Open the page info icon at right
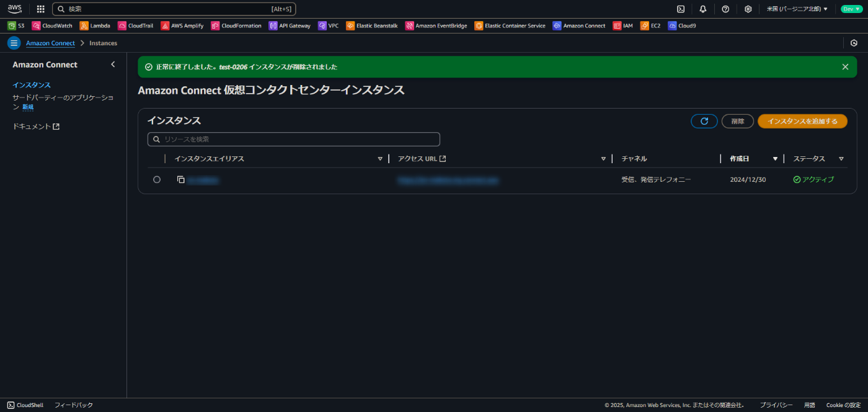The image size is (868, 412). [854, 43]
